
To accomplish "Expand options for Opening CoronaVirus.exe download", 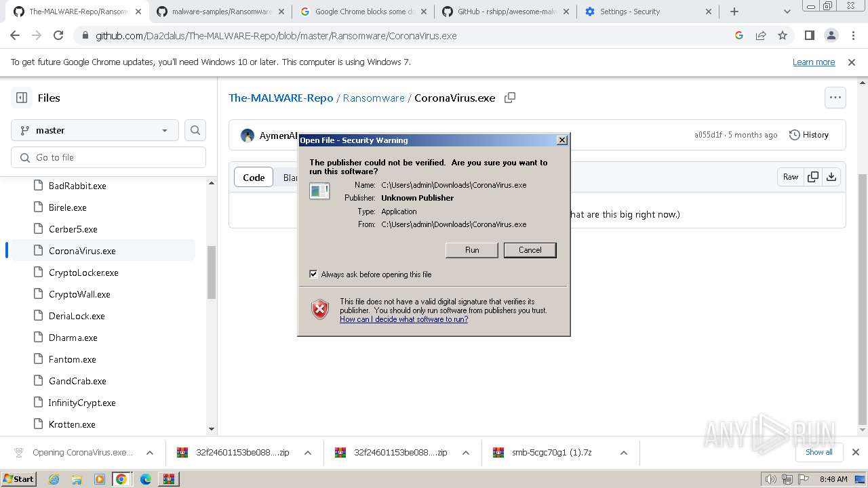I will tap(150, 453).
